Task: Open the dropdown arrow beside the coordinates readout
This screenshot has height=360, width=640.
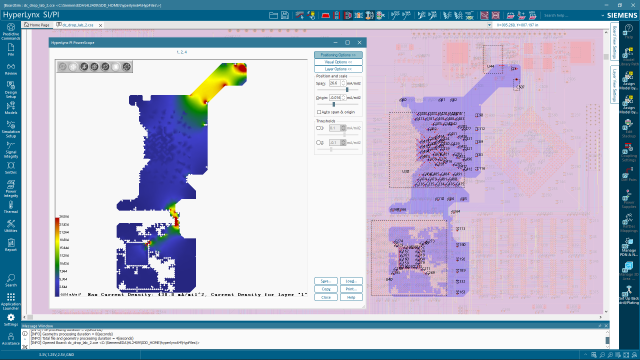Action: (x=489, y=25)
